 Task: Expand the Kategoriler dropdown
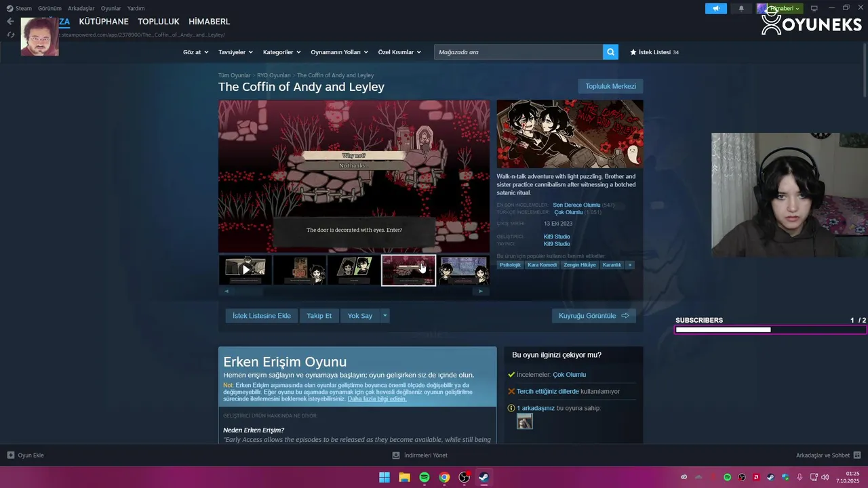pos(282,52)
